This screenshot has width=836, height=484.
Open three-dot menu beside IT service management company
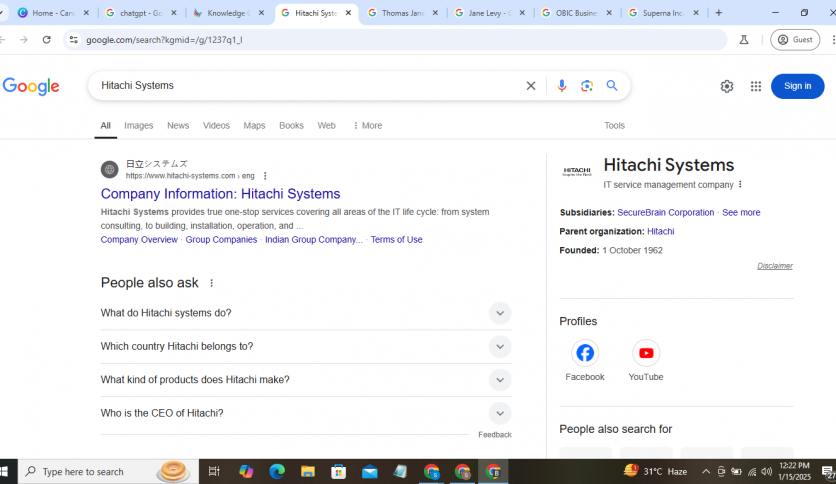point(740,184)
